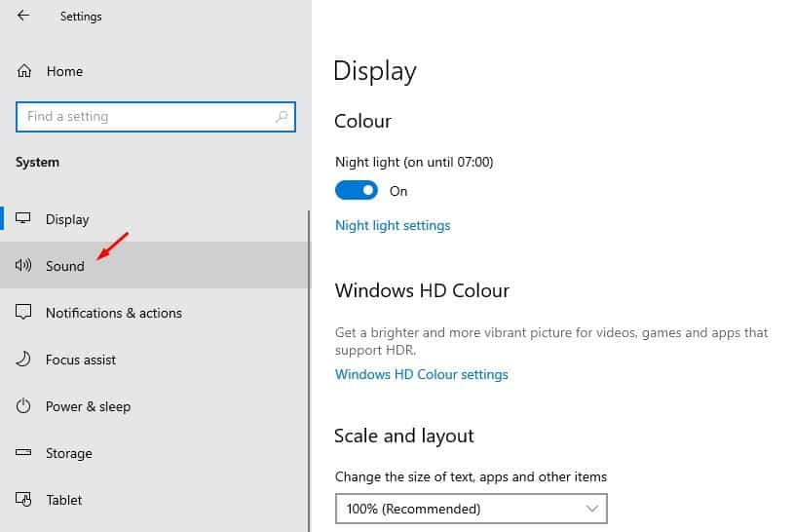Screen dimensions: 794x532
Task: Open the Sound settings page
Action: (x=154, y=265)
